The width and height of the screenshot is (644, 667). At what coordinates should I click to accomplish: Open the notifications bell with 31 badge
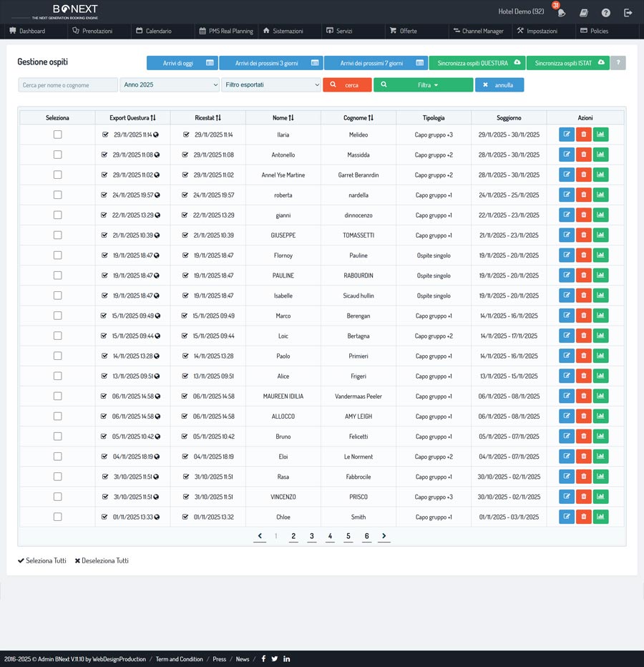(562, 12)
